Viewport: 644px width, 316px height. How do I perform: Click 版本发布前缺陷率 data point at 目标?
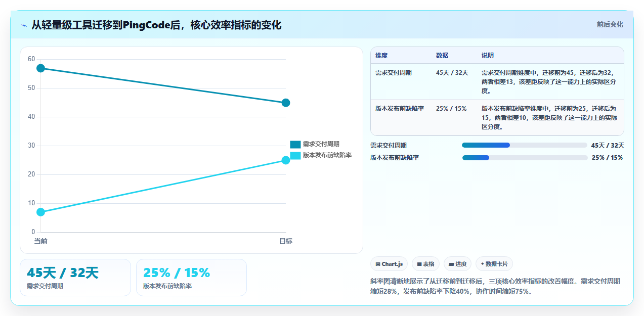(286, 160)
